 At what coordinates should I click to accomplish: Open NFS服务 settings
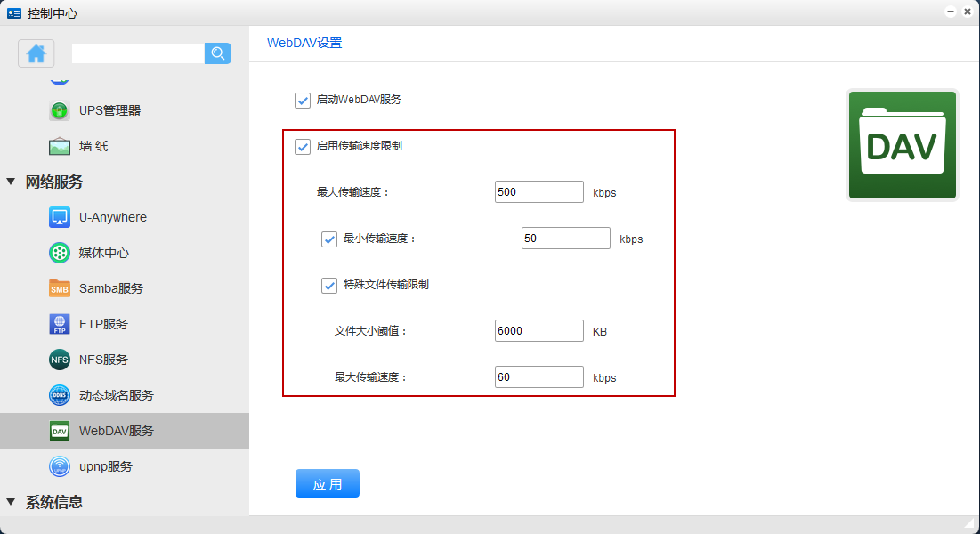[x=103, y=360]
